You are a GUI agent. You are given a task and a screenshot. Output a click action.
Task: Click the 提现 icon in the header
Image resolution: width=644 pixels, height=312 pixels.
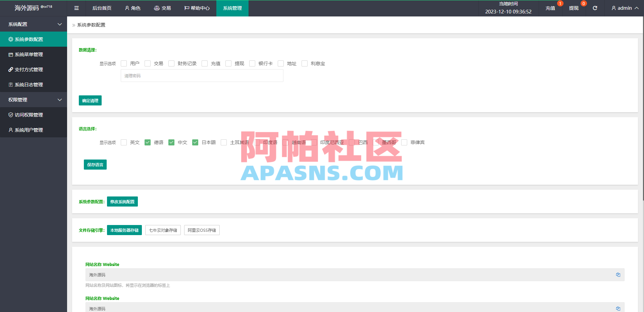point(574,8)
